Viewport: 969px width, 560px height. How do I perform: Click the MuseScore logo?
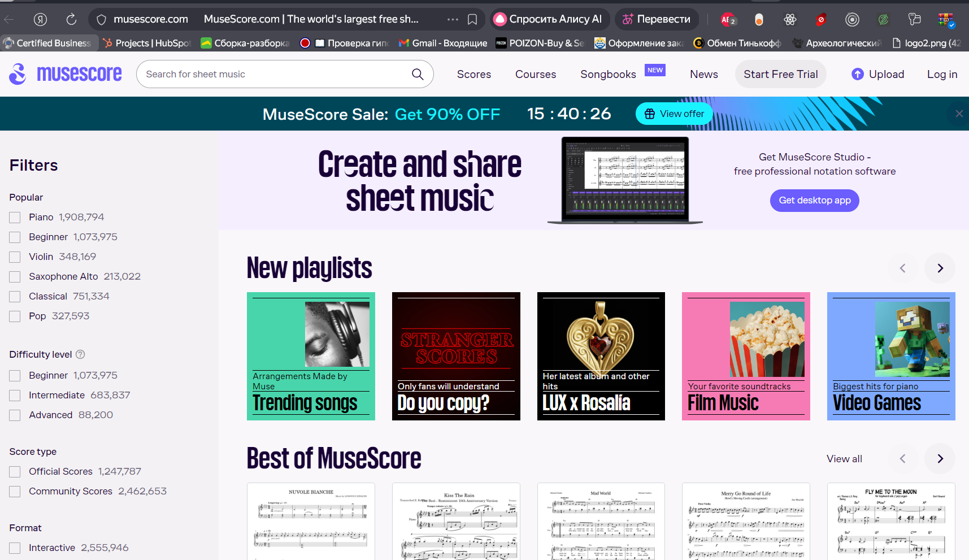[66, 74]
